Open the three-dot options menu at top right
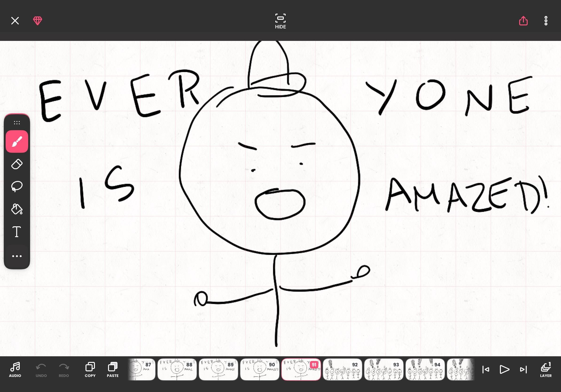Screen dimensions: 561x392 (546, 21)
